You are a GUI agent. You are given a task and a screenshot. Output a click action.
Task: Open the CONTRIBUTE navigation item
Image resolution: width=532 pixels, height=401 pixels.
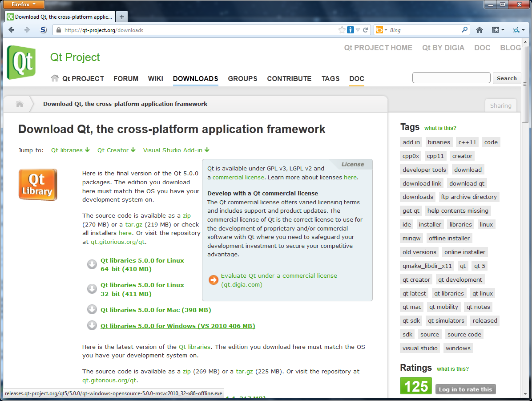pyautogui.click(x=289, y=78)
